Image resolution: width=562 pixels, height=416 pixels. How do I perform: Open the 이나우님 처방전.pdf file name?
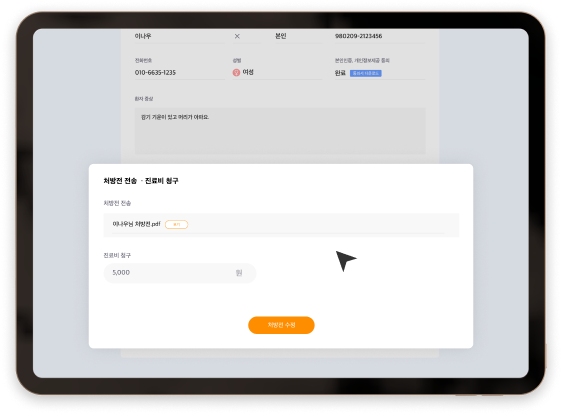click(x=136, y=224)
